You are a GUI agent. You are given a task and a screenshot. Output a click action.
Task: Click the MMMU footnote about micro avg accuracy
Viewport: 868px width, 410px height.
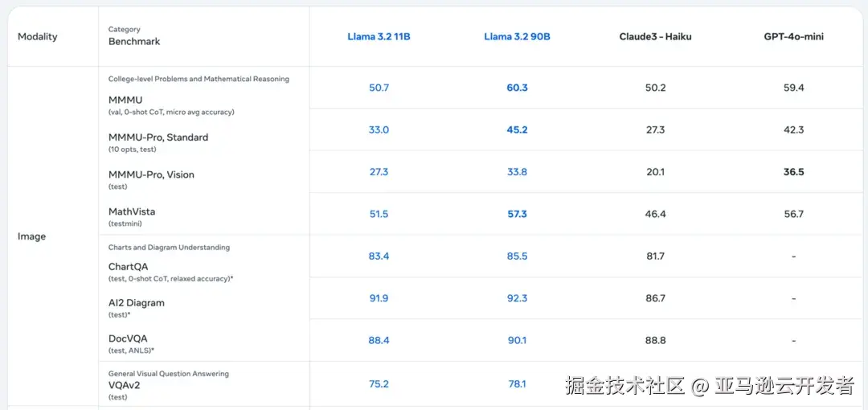171,113
